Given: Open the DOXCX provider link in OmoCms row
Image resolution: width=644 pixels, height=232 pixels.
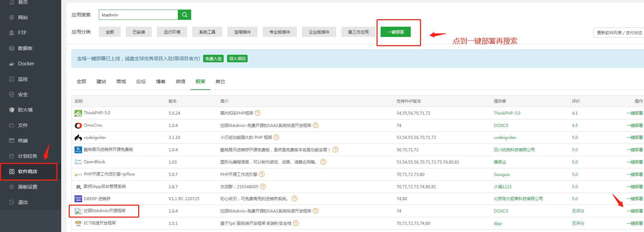Looking at the screenshot, I should 501,126.
